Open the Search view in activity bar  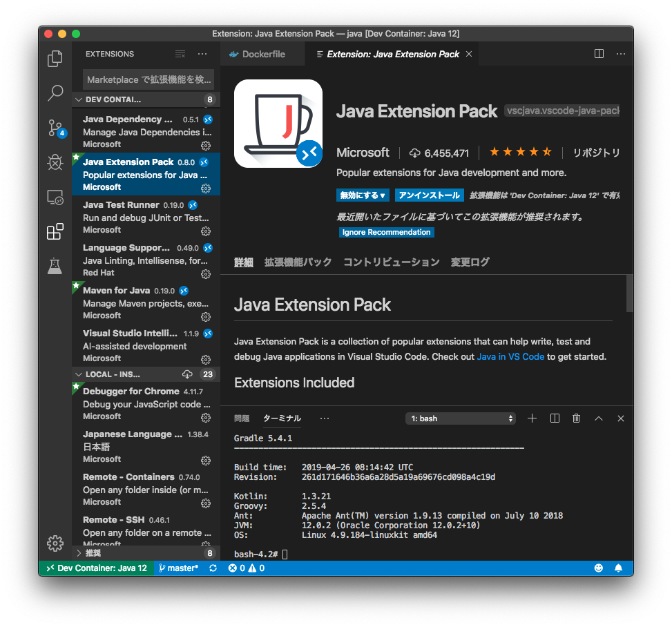[55, 93]
